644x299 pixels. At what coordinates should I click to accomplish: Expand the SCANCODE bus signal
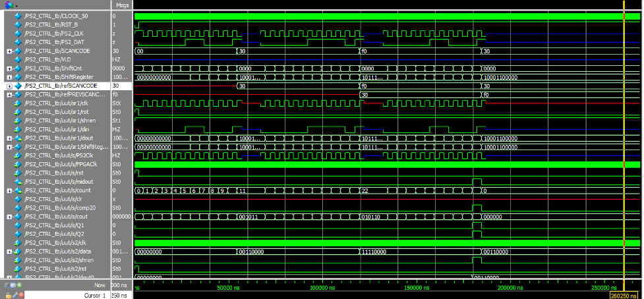pyautogui.click(x=9, y=51)
